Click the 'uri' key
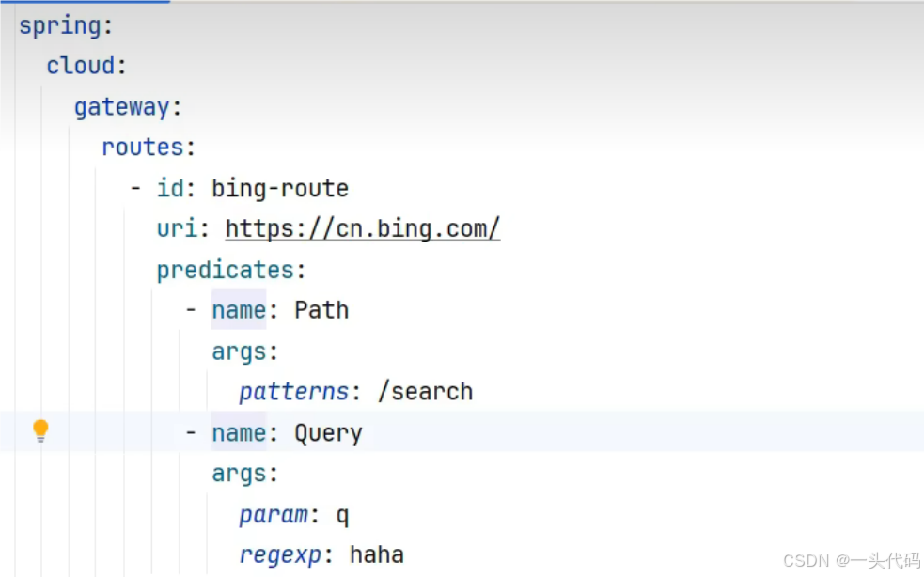This screenshot has width=924, height=577. (176, 228)
